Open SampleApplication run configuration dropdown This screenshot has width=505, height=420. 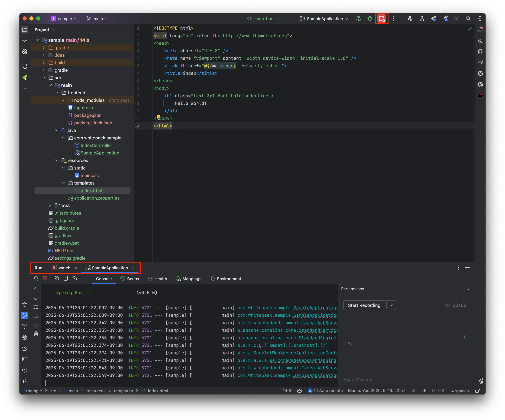click(324, 18)
